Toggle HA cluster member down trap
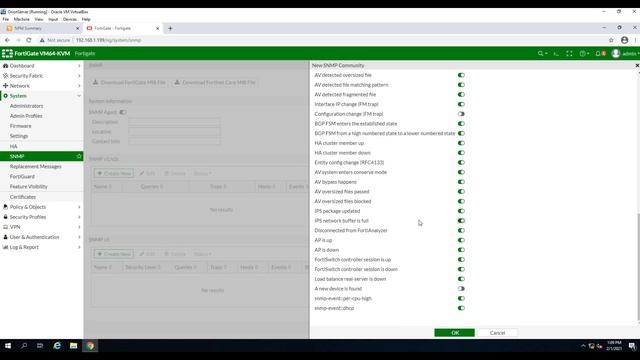The width and height of the screenshot is (640, 360). [x=461, y=153]
